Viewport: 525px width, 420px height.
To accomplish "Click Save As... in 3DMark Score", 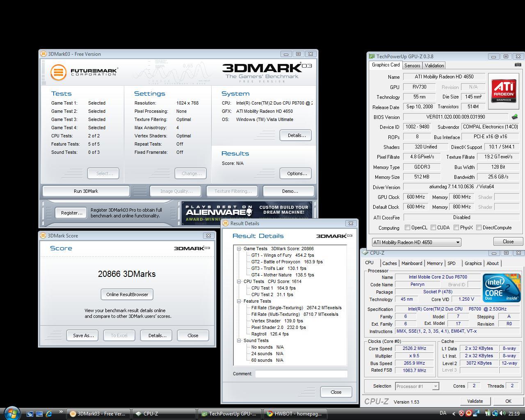I will [x=82, y=336].
